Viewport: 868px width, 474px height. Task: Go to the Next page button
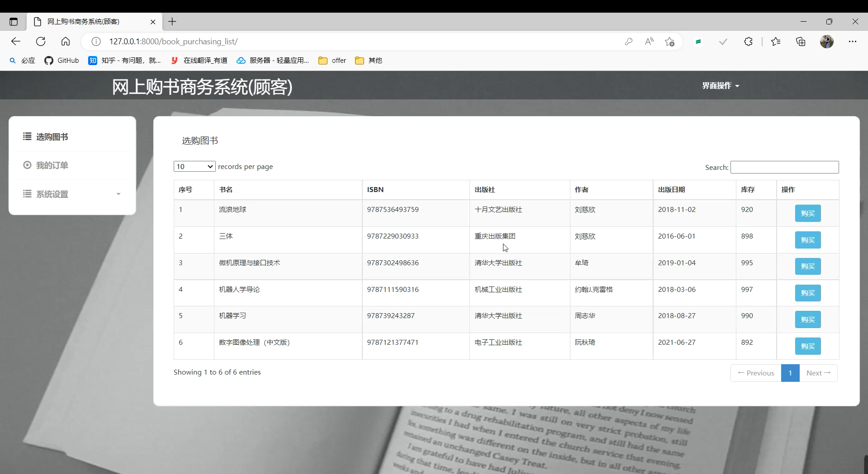818,373
